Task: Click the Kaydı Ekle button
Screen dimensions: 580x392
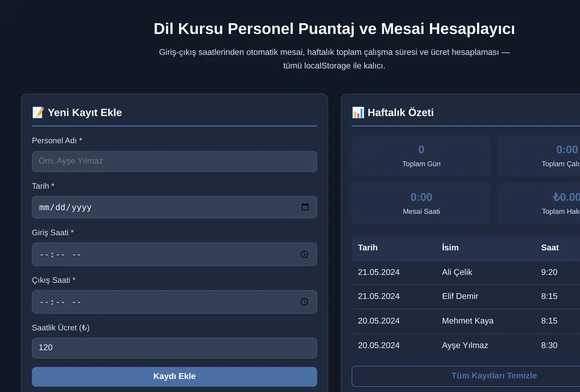Action: [x=174, y=377]
